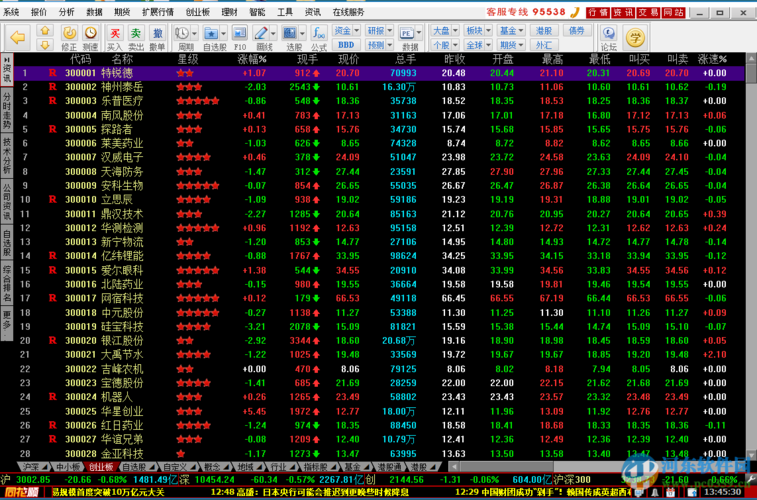
Task: Select the 技术分析 side tab
Action: click(x=7, y=156)
